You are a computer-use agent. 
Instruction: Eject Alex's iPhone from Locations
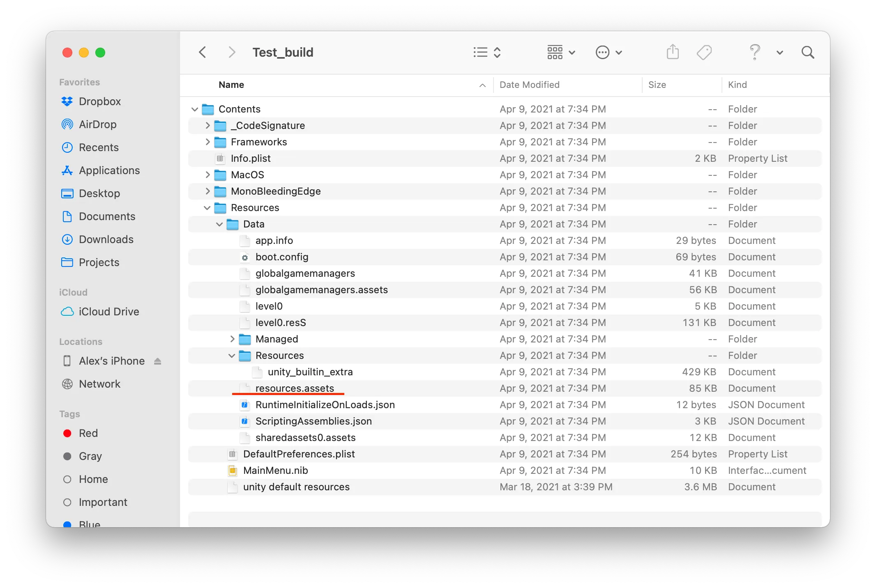(x=158, y=361)
